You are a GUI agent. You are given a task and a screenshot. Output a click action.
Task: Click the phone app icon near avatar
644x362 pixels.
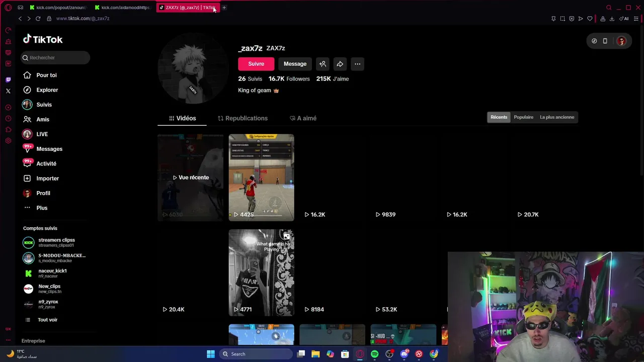pyautogui.click(x=605, y=41)
